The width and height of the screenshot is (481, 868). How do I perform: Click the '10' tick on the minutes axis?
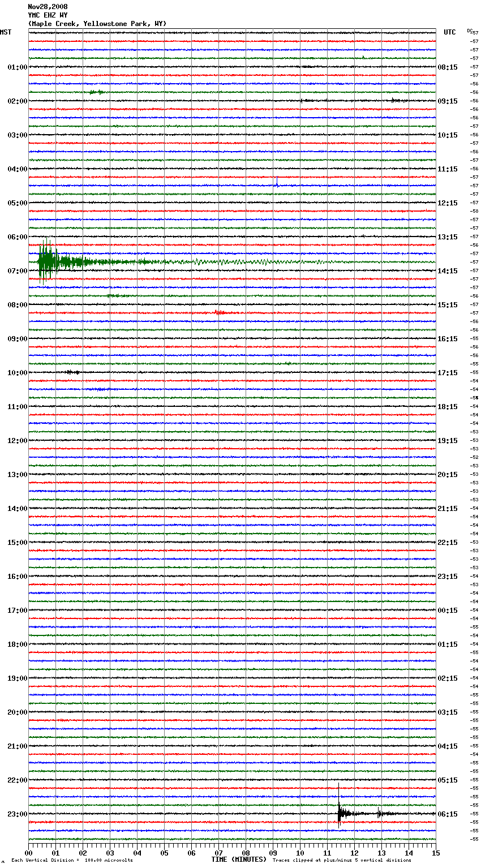pyautogui.click(x=300, y=853)
